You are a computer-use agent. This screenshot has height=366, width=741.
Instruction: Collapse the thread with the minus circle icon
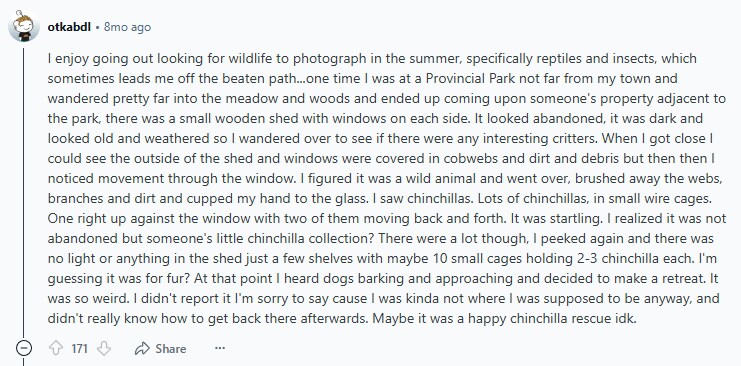point(24,349)
